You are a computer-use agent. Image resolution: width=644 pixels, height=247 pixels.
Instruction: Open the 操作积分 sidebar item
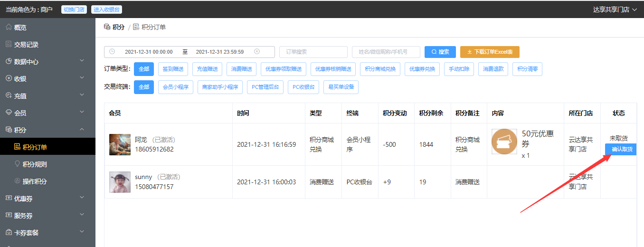pyautogui.click(x=47, y=181)
